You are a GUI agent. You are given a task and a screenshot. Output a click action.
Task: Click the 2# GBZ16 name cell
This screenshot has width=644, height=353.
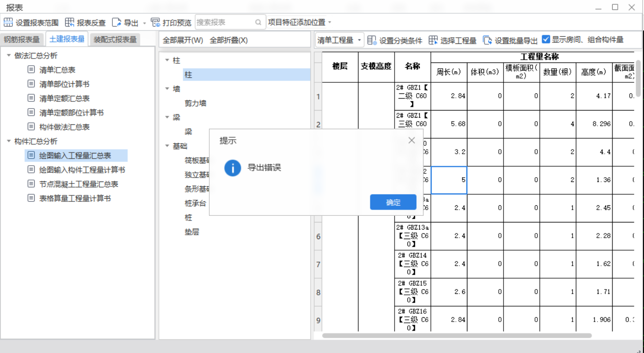tap(413, 320)
